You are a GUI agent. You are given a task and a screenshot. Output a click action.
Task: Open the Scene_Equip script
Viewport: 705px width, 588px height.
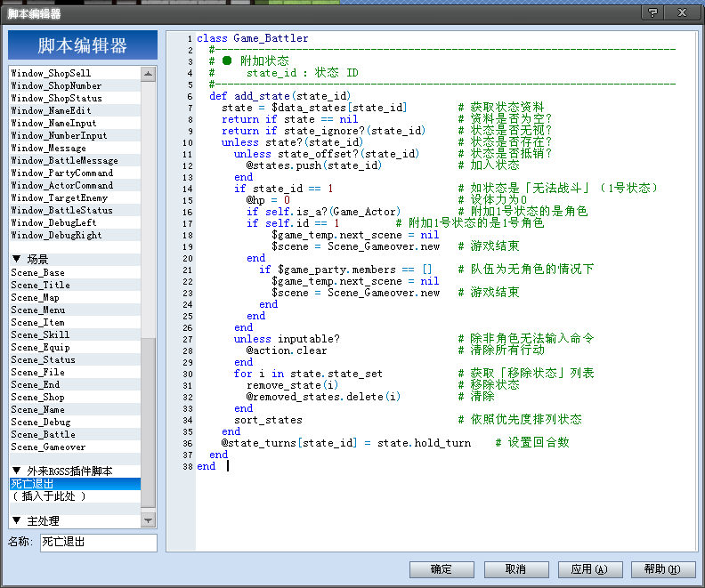(75, 347)
